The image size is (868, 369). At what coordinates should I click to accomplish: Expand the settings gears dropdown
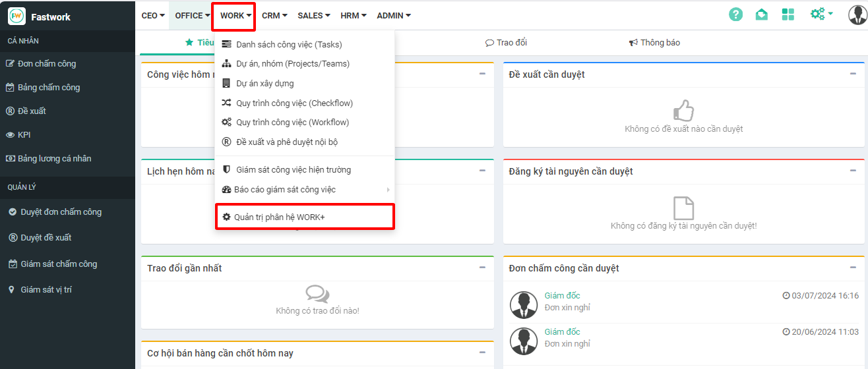point(821,14)
